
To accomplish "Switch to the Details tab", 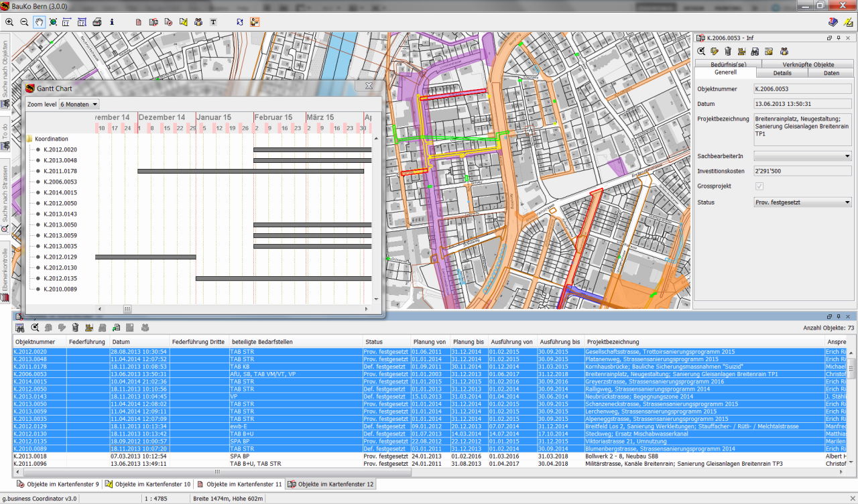I will [782, 73].
